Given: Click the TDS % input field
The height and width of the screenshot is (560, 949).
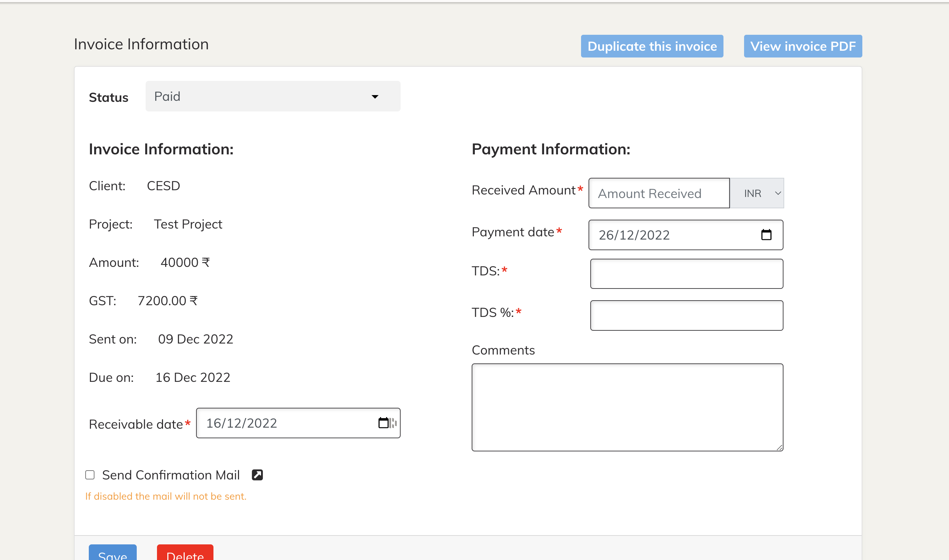Looking at the screenshot, I should click(686, 315).
